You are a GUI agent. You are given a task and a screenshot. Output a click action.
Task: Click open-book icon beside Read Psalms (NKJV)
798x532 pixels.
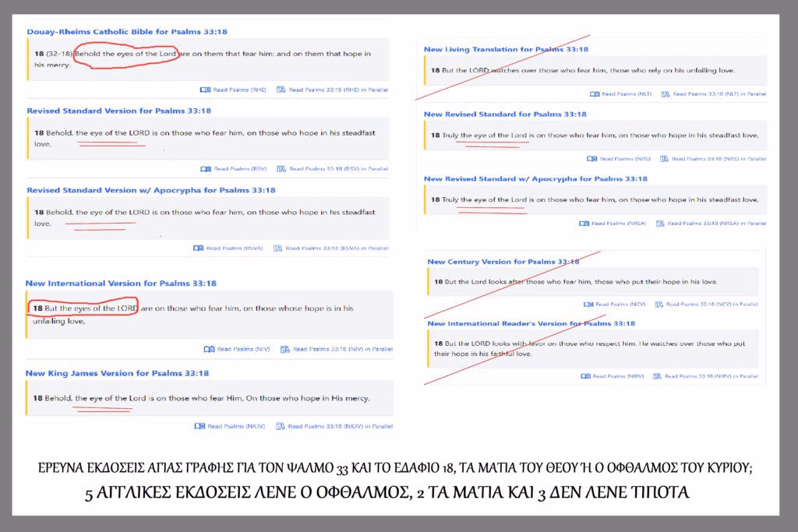tap(199, 427)
